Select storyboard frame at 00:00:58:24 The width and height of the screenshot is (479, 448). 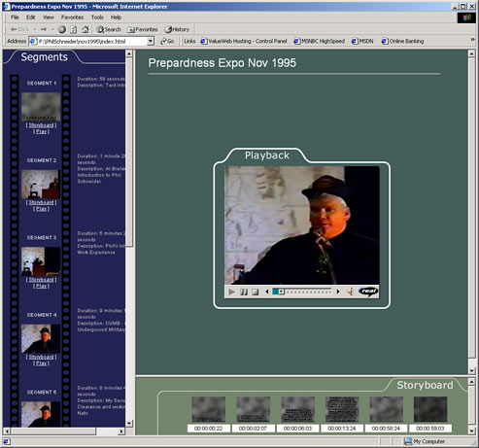(387, 409)
